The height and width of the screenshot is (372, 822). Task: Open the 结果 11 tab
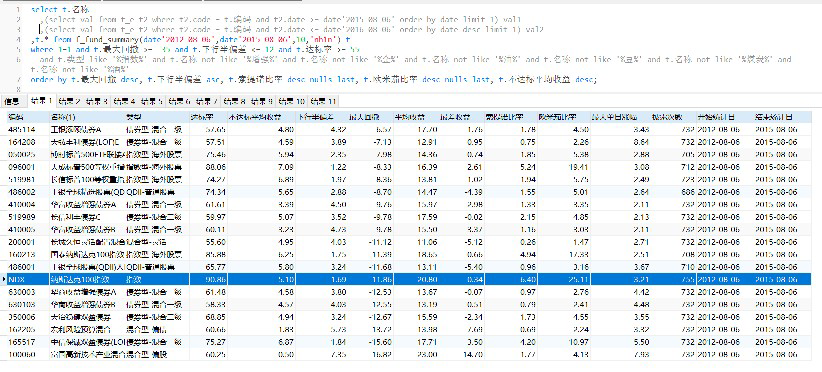tap(323, 101)
